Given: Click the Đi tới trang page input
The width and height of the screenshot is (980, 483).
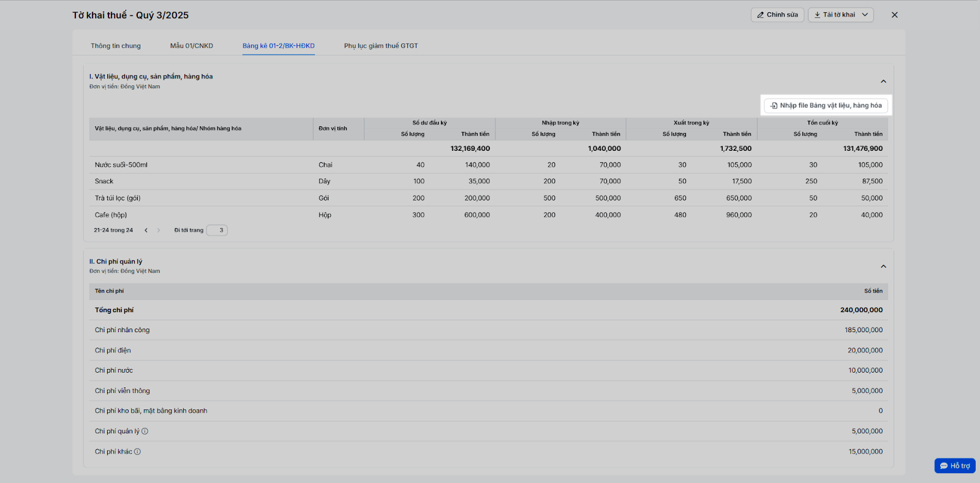Looking at the screenshot, I should (x=217, y=230).
